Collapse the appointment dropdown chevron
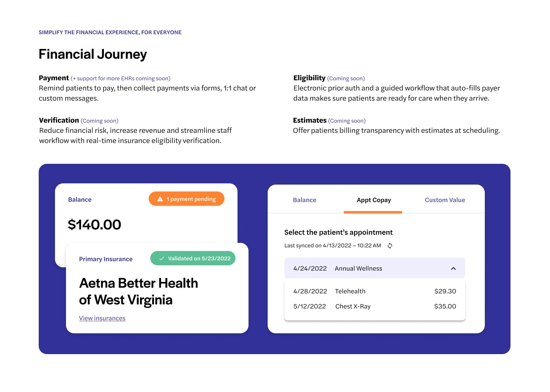Image resolution: width=550 pixels, height=392 pixels. click(453, 269)
